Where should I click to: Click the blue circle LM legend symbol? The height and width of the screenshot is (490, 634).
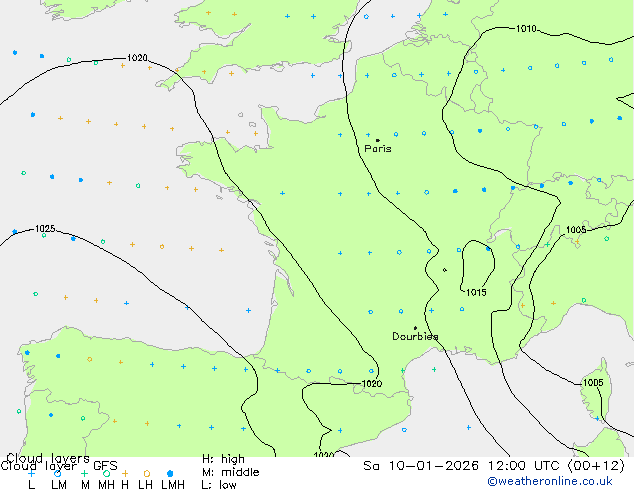(x=58, y=473)
